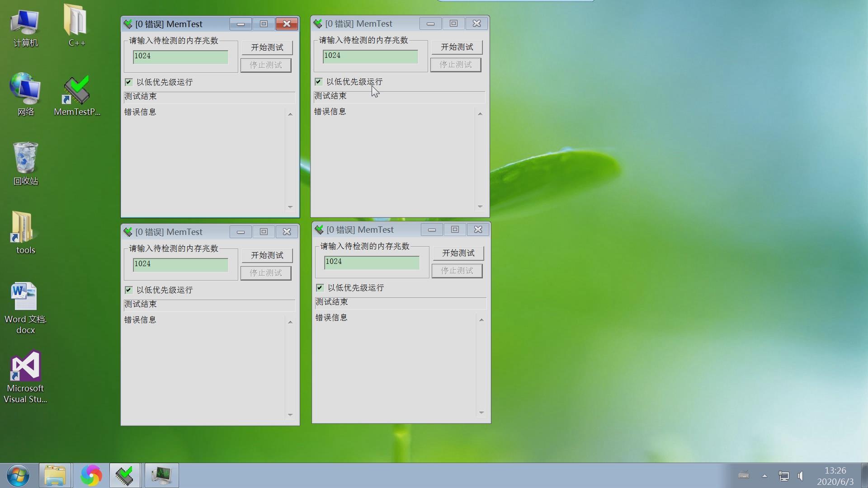Screen dimensions: 868x488
Task: Disable 以低优先级运行 in top-right MemTest window
Action: [x=318, y=81]
